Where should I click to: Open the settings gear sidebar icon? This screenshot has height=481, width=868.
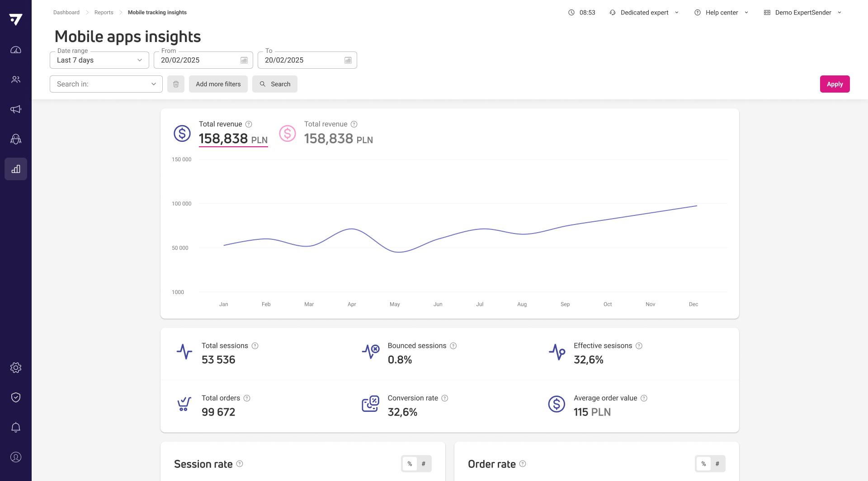tap(16, 368)
